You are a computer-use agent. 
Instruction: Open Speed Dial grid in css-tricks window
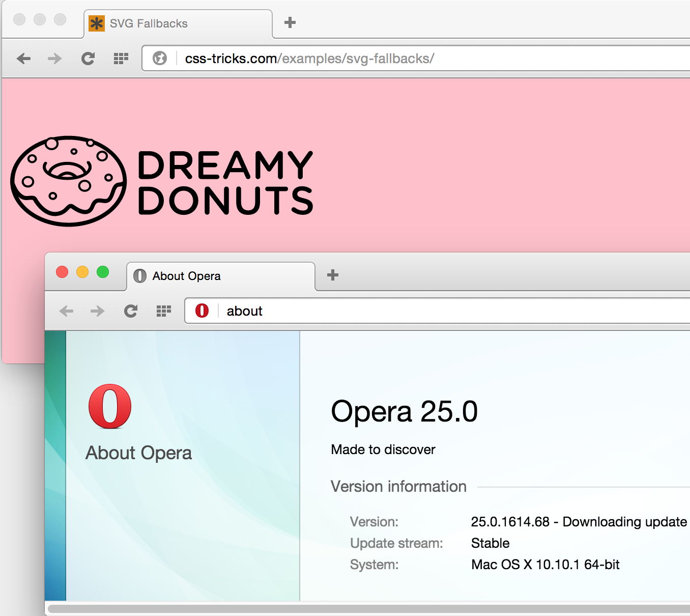(x=121, y=59)
